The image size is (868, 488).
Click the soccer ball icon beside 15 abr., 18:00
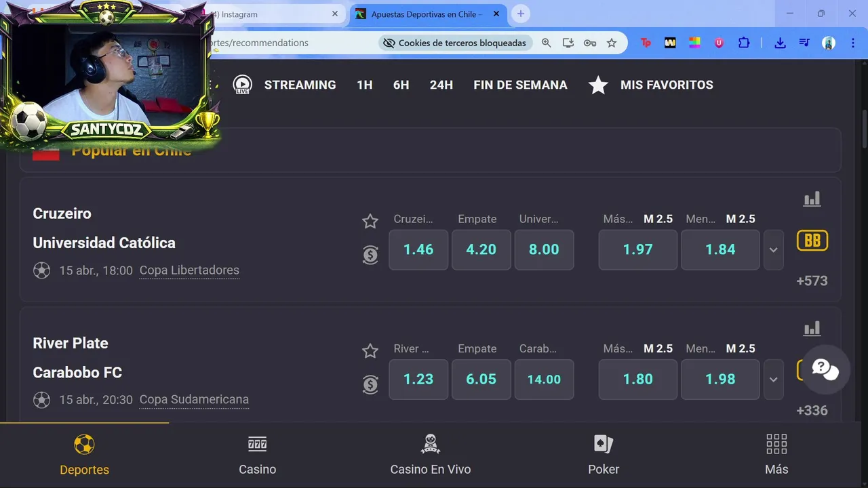pyautogui.click(x=41, y=270)
